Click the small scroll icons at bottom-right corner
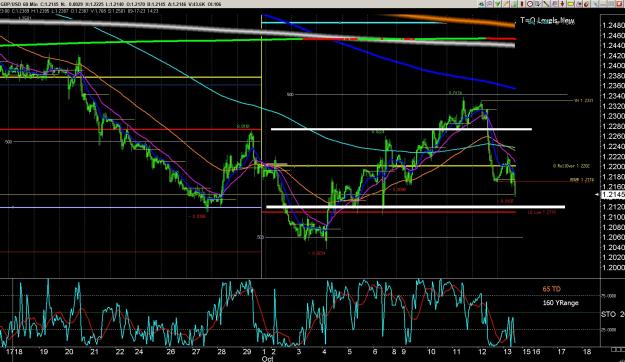 617,350
